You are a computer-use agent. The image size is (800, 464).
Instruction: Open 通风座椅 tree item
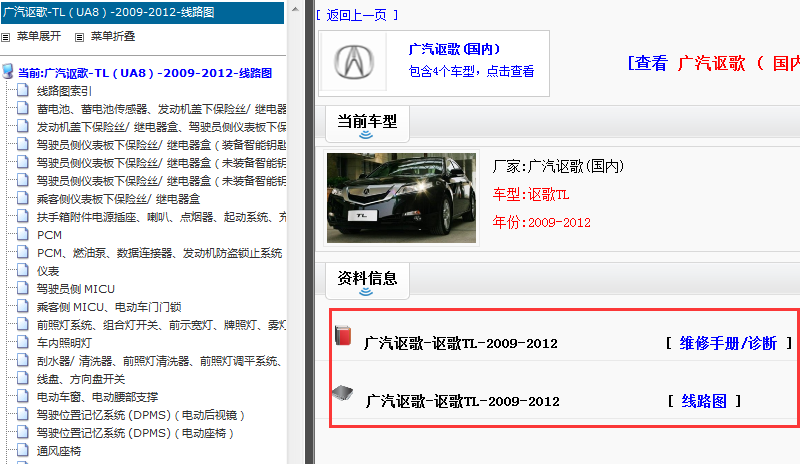click(x=59, y=451)
